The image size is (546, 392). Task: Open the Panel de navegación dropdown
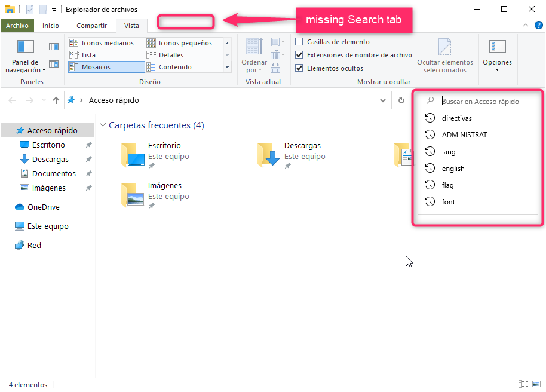pos(26,56)
